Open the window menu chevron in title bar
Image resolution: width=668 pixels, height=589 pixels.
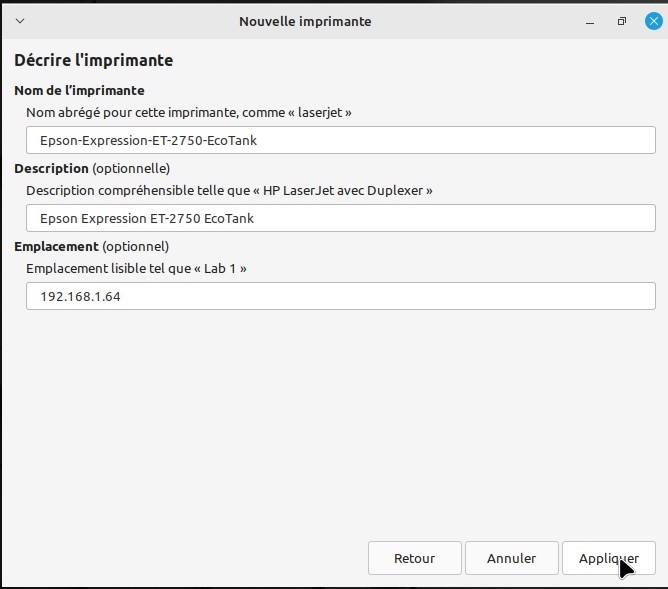point(20,21)
